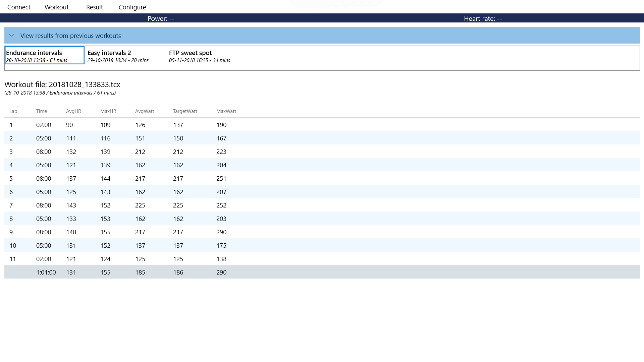Viewport: 644px width, 362px height.
Task: Open the Configure menu
Action: pos(132,7)
